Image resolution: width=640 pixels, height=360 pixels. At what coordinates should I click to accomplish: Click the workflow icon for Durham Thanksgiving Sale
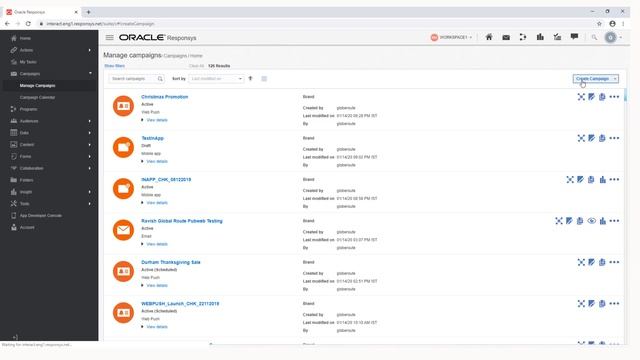tap(581, 262)
